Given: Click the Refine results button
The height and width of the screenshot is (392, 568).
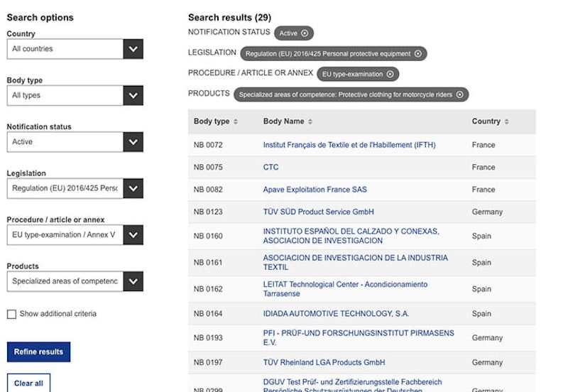Looking at the screenshot, I should click(x=39, y=352).
